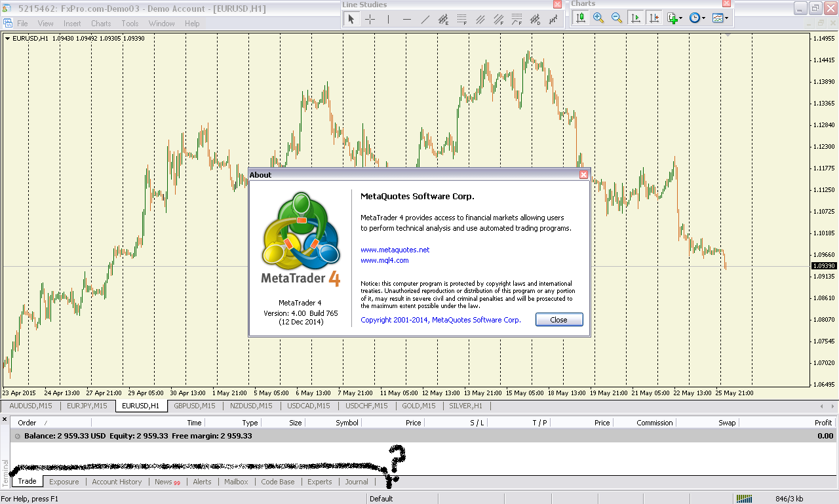Switch to the USDCAD,M15 chart tab
Screen dimensions: 839x504
[x=309, y=406]
